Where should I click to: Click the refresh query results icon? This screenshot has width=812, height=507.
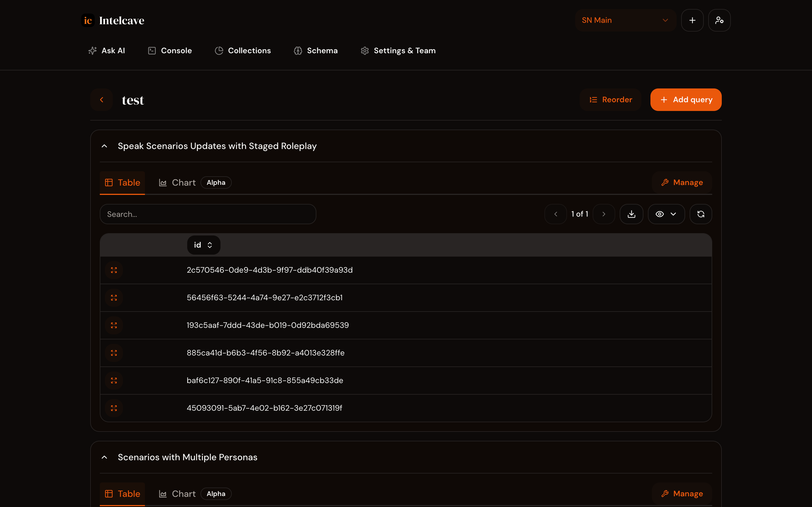point(701,214)
